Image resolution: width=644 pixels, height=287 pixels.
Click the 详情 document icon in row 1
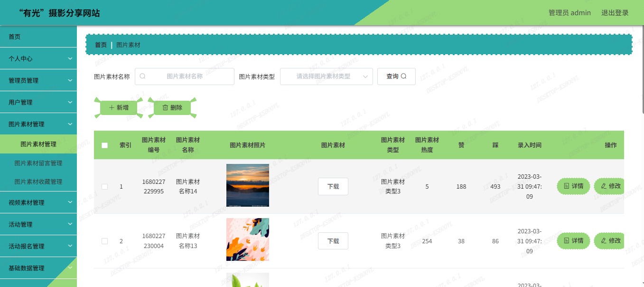567,186
